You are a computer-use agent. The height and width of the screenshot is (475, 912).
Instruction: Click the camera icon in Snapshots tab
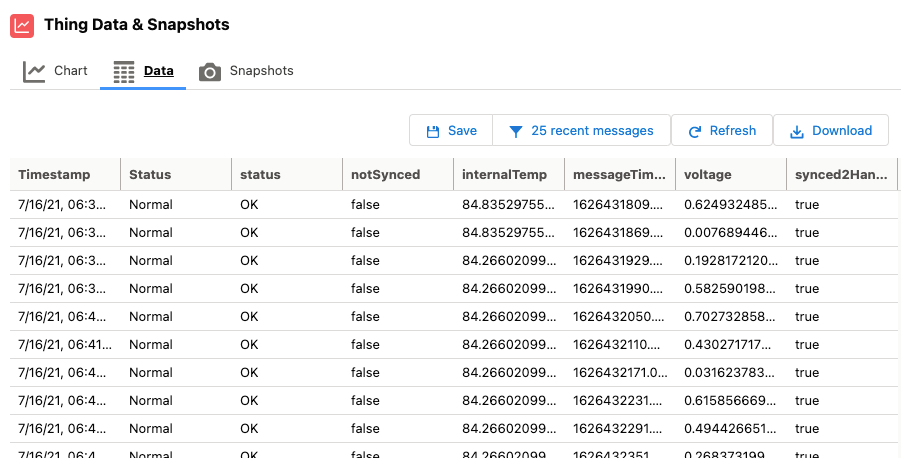pyautogui.click(x=210, y=72)
